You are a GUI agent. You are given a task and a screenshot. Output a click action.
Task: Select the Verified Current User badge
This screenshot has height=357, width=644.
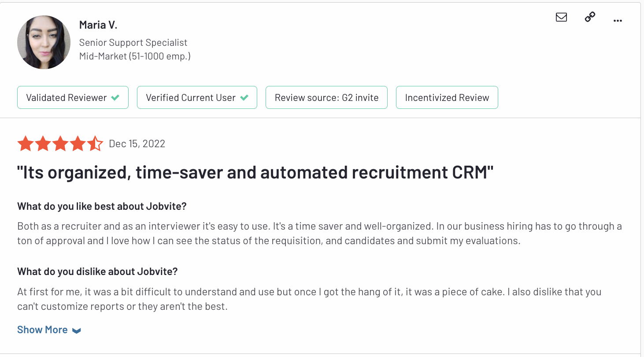[197, 97]
